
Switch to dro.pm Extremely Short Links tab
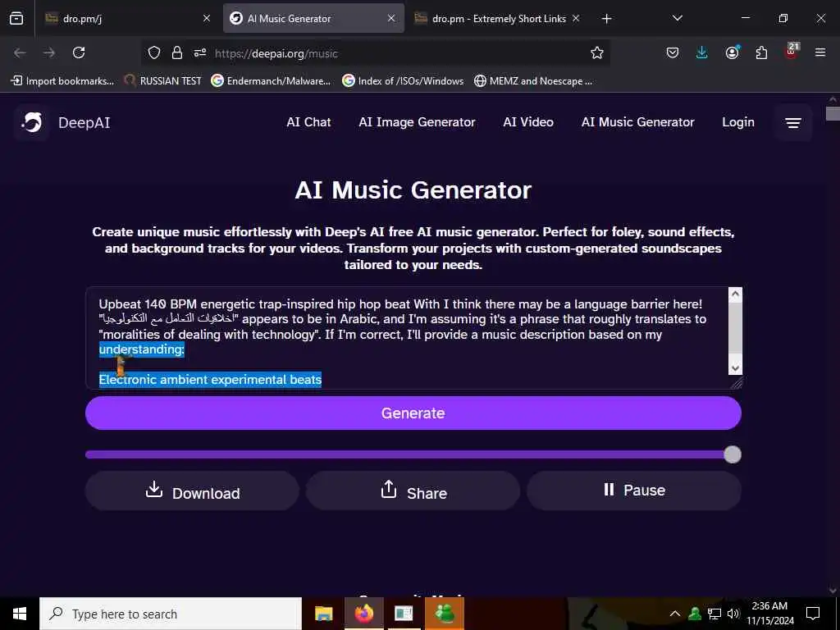(x=498, y=18)
